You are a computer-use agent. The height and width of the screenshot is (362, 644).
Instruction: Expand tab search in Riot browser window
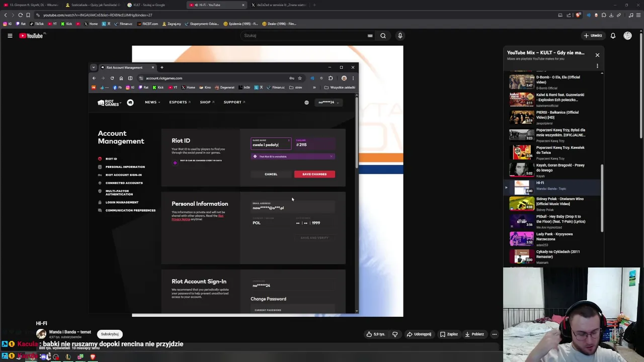point(93,67)
